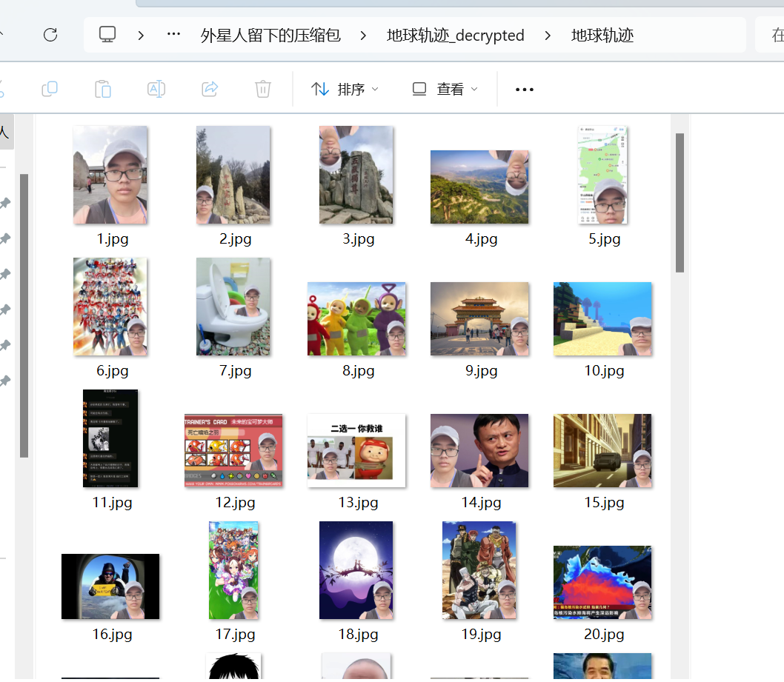Click the file list vertical scrollbar thumb
Screen dimensions: 784x682
pos(680,203)
